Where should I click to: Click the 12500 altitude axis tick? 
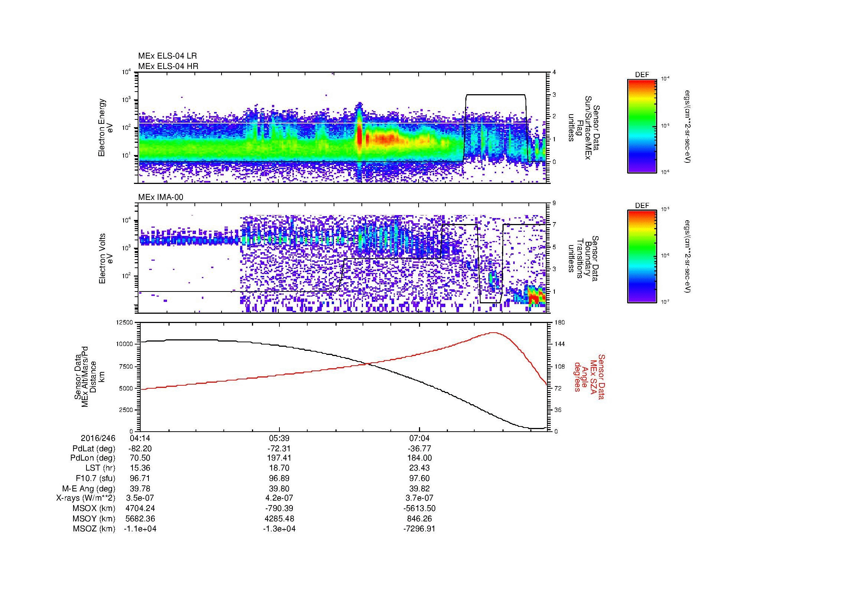[124, 323]
